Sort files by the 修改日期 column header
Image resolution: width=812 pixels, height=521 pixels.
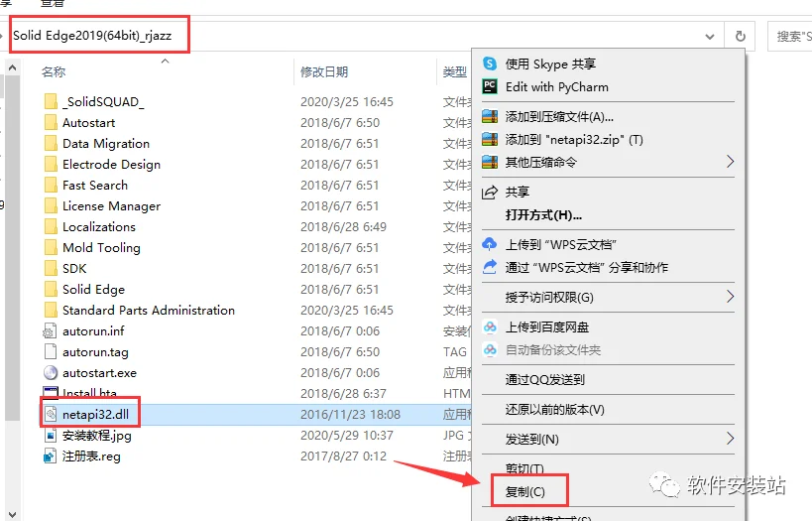[324, 72]
